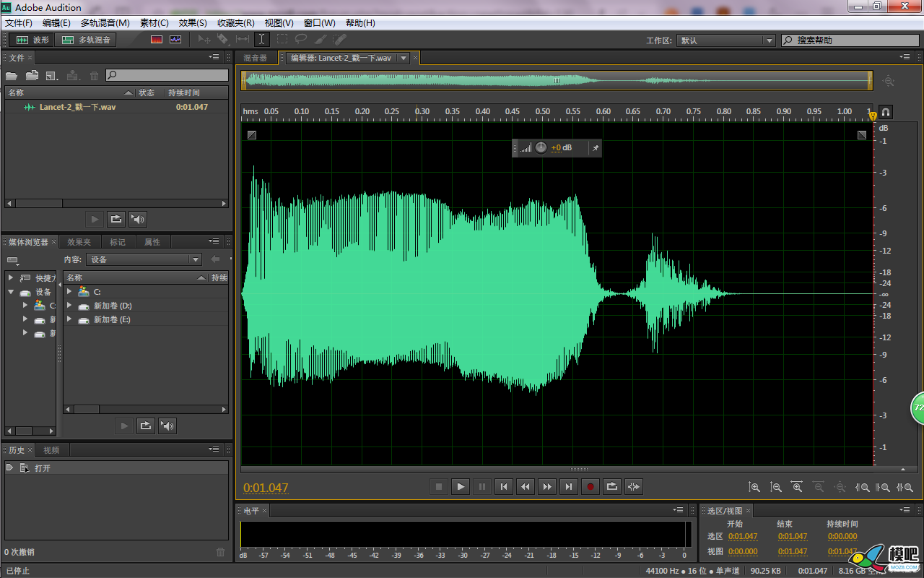Expand the C: drive in contents list
The height and width of the screenshot is (578, 924).
pos(69,291)
